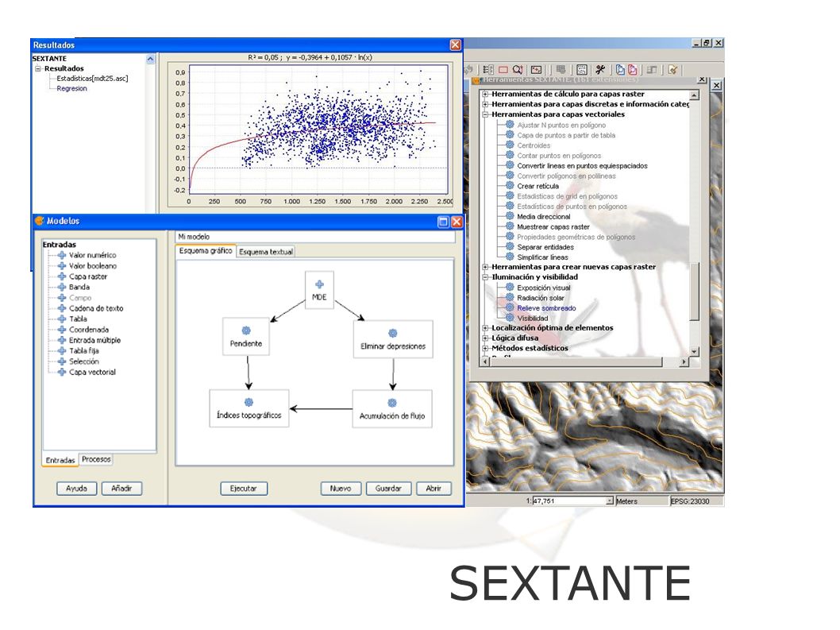
Task: Click the Ayuda button
Action: click(76, 489)
